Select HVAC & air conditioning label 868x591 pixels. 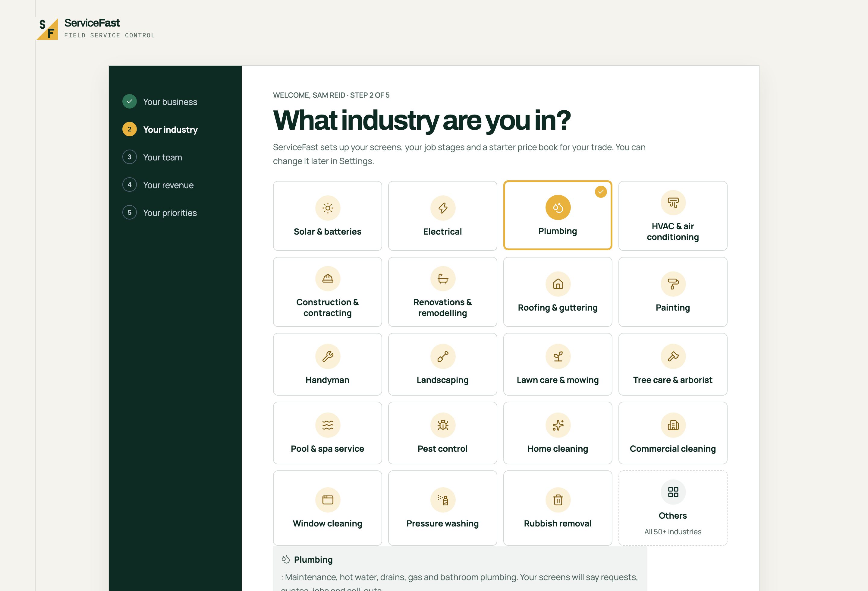coord(673,232)
